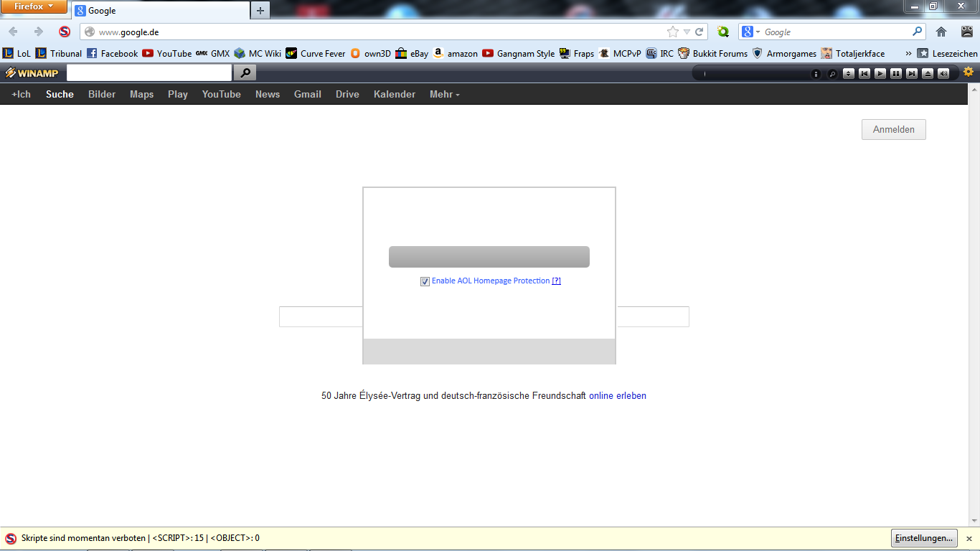
Task: Click the Anmelden sign-in button
Action: coord(894,130)
